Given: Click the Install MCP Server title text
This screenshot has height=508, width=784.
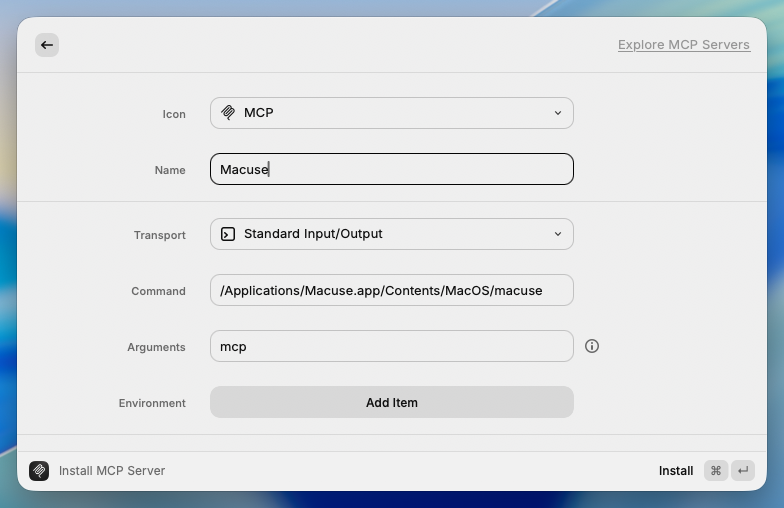Looking at the screenshot, I should [112, 471].
